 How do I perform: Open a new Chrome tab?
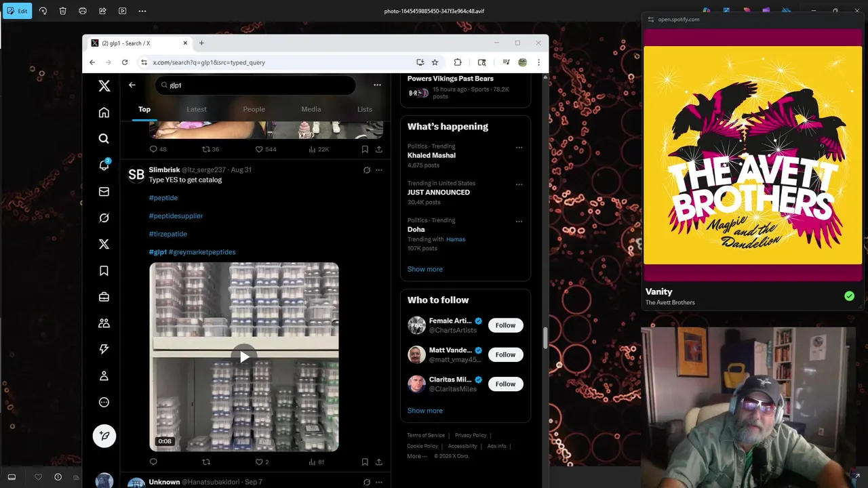201,43
